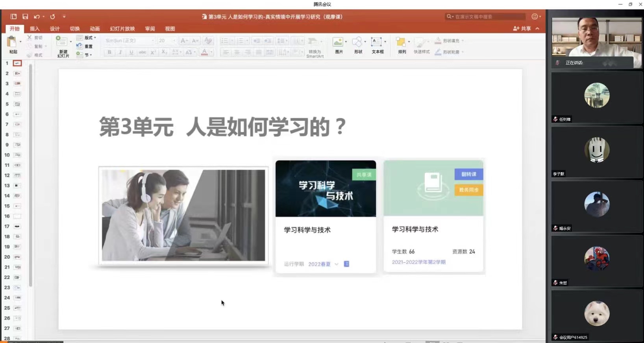Switch to the Insert (插入) tab
This screenshot has height=343, width=644.
tap(35, 29)
